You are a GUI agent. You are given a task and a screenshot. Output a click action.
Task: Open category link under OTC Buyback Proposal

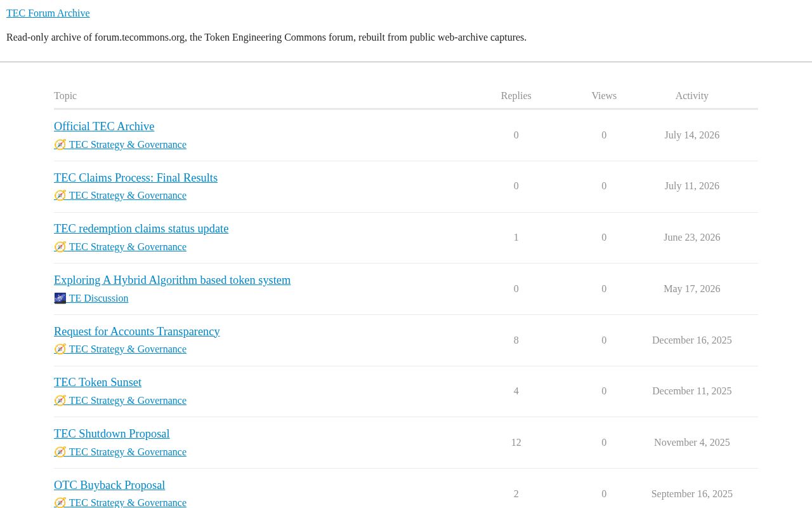[x=120, y=502]
